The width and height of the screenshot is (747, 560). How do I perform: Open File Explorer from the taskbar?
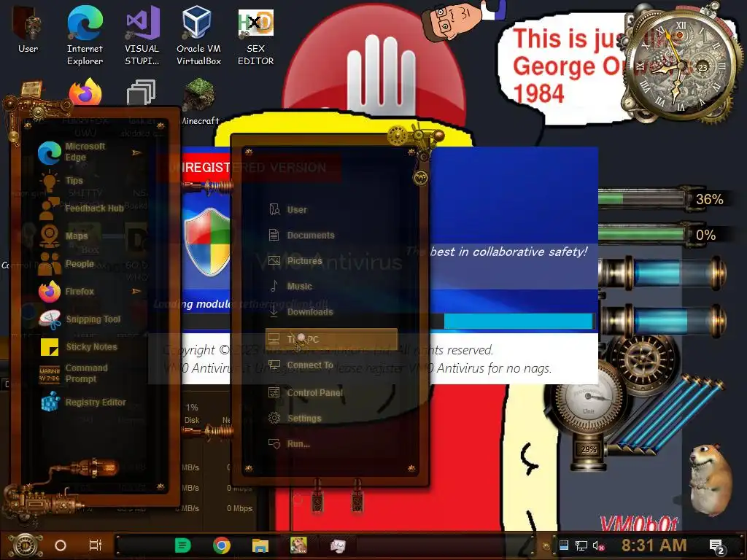[260, 545]
